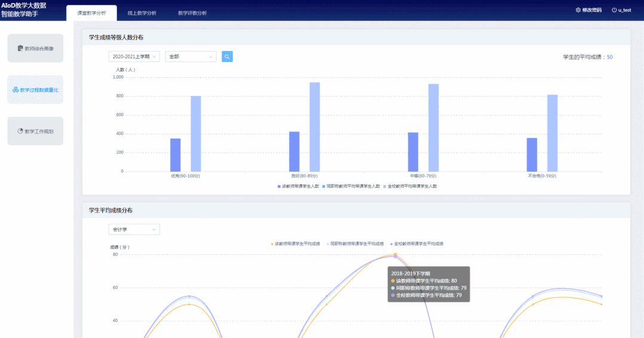Screen dimensions: 644x338
Task: Toggle 全校教师平均带课学生人数 legend item
Action: point(410,186)
